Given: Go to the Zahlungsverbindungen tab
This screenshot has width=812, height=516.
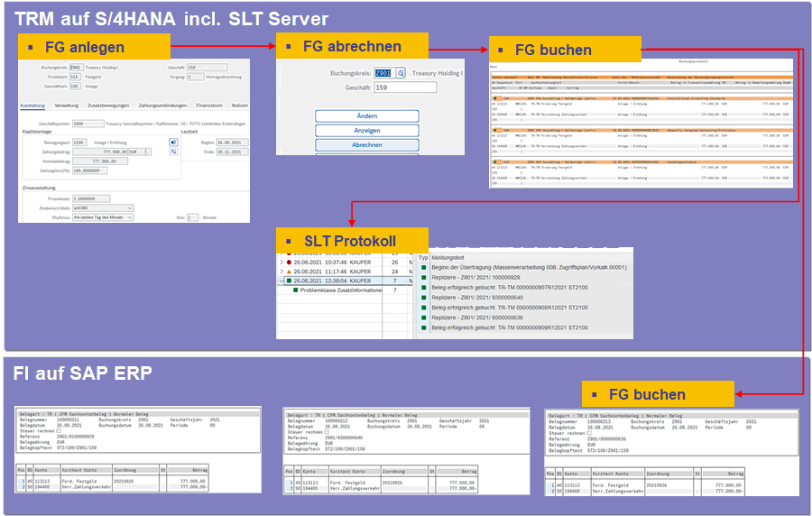Looking at the screenshot, I should tap(162, 105).
